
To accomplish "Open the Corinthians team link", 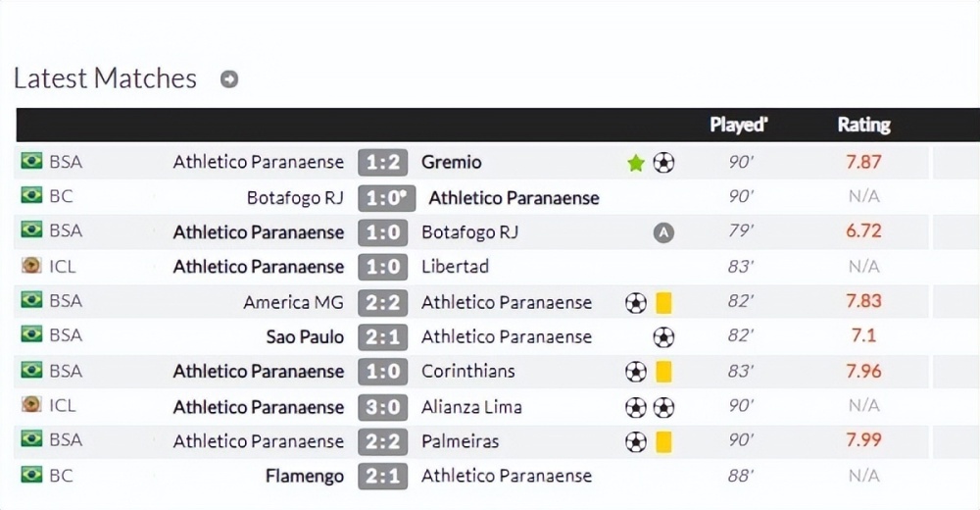I will (x=468, y=371).
